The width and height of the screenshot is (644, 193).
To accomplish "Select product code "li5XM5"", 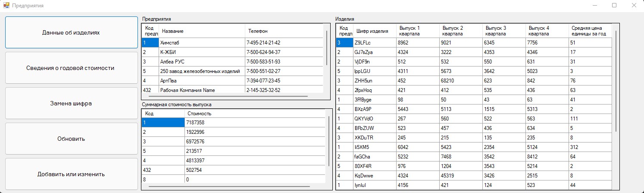I will pos(375,147).
